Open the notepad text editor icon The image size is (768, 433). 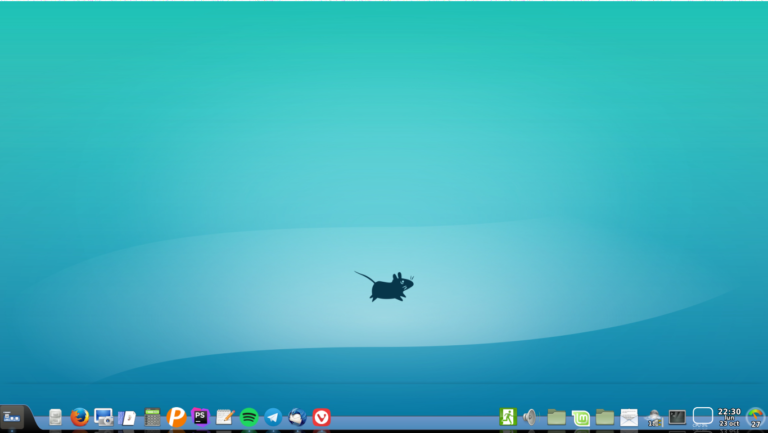(x=225, y=417)
